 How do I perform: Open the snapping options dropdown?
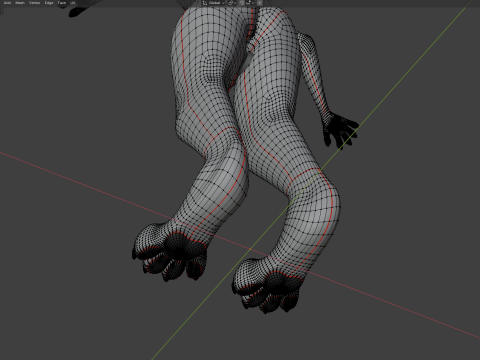(250, 3)
